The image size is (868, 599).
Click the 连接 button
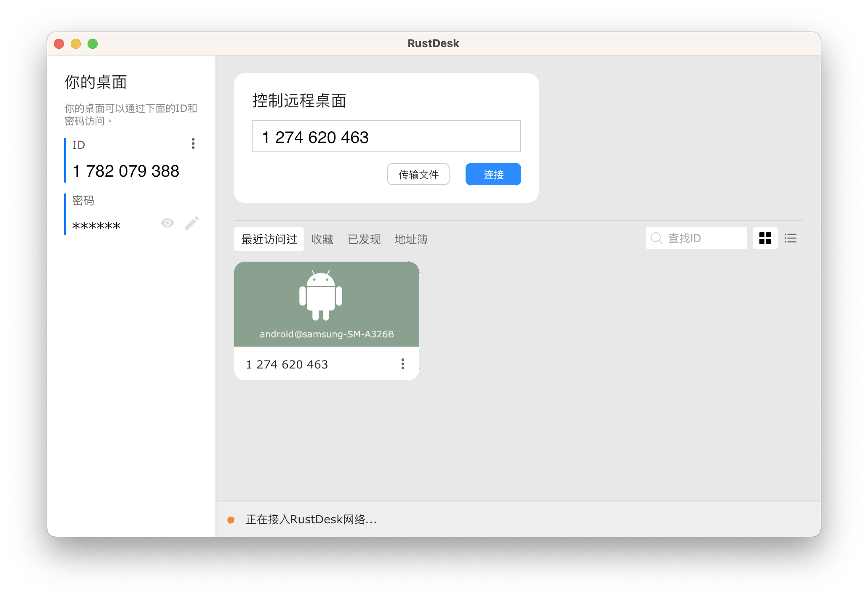[493, 174]
